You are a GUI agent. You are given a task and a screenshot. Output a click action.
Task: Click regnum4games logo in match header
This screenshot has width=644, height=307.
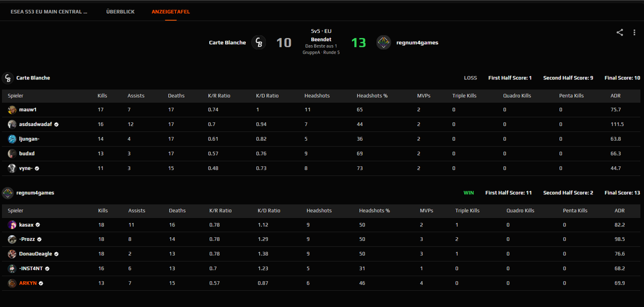coord(383,42)
